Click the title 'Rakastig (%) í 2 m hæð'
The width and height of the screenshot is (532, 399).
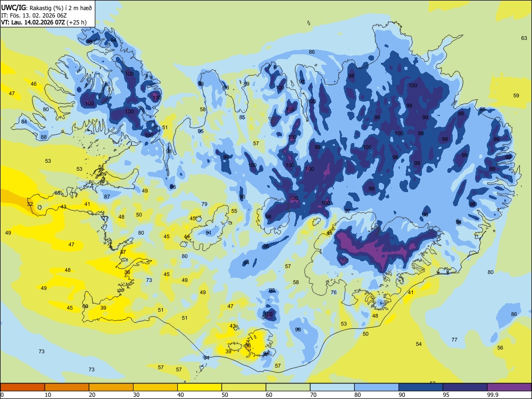[x=61, y=8]
